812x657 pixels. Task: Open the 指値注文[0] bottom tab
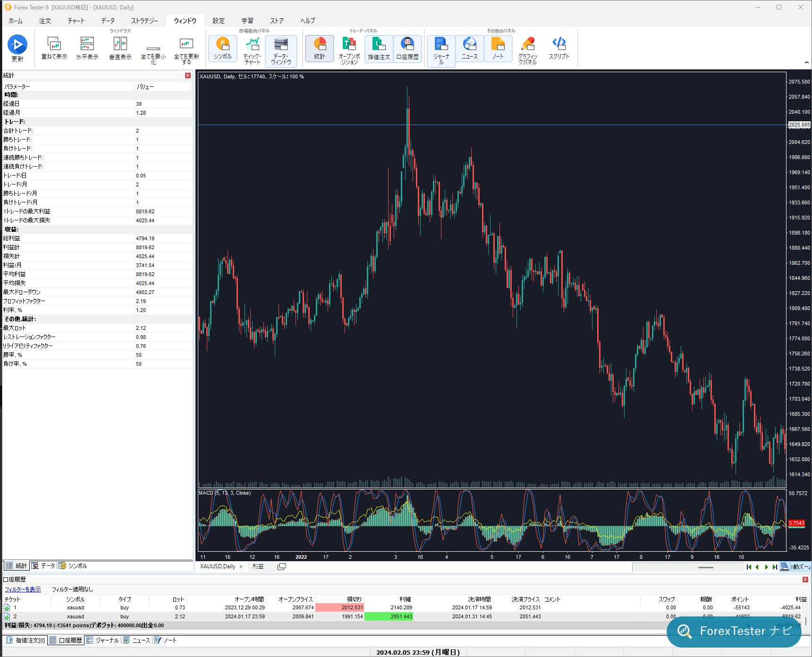[x=26, y=640]
